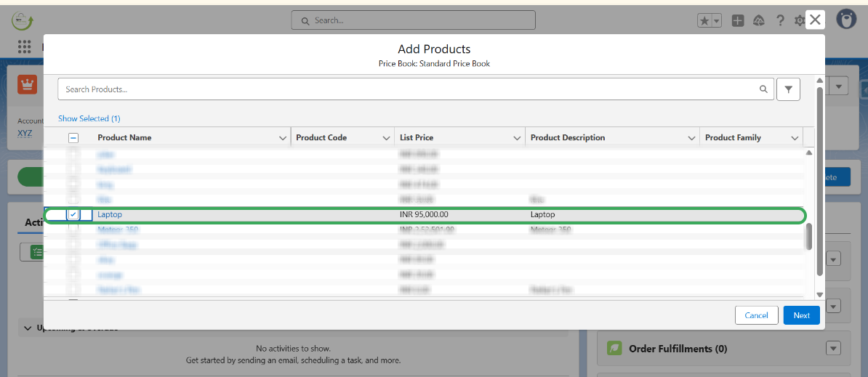Cancel the Add Products dialog

click(x=756, y=315)
